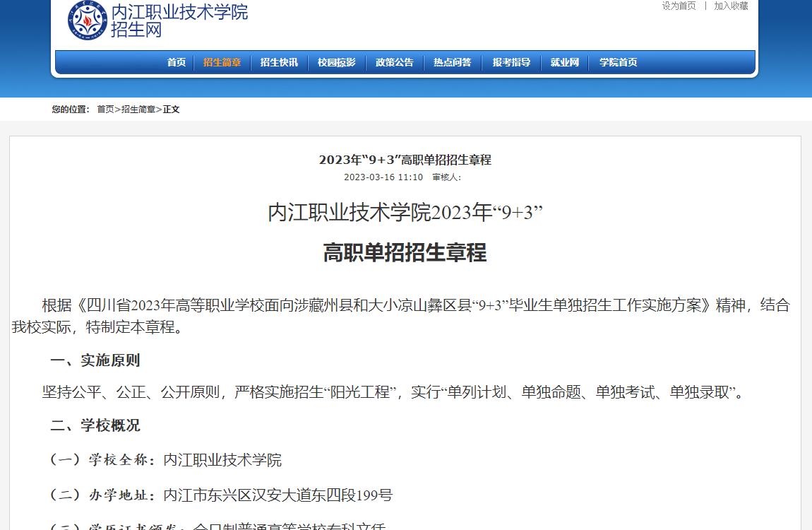Select the 招生简章 nav tab

click(222, 62)
